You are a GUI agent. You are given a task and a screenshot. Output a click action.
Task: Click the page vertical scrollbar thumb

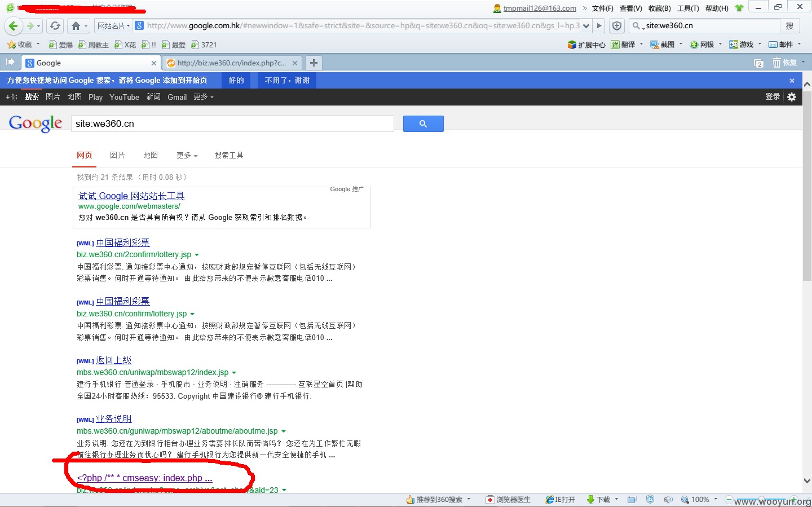[807, 186]
